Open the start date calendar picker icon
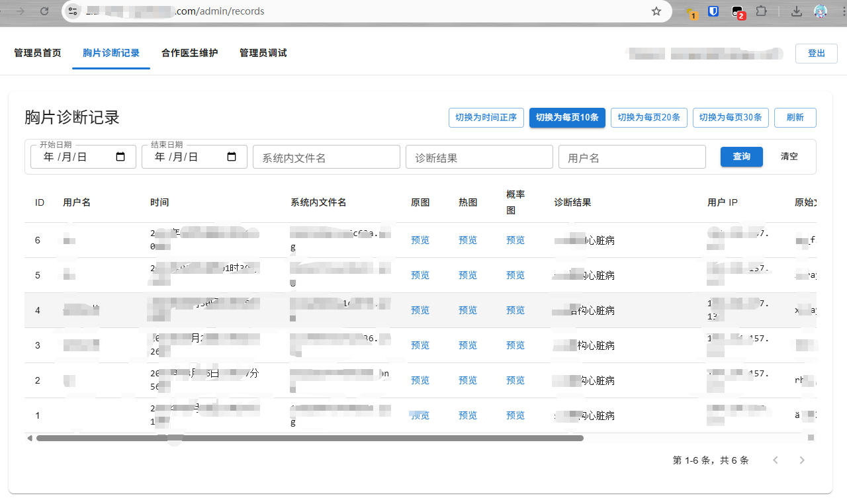Viewport: 847px width, 504px height. (x=120, y=157)
